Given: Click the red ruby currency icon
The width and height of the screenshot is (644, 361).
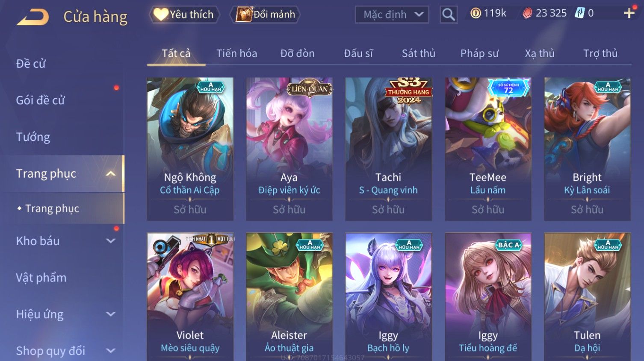Looking at the screenshot, I should [x=528, y=13].
